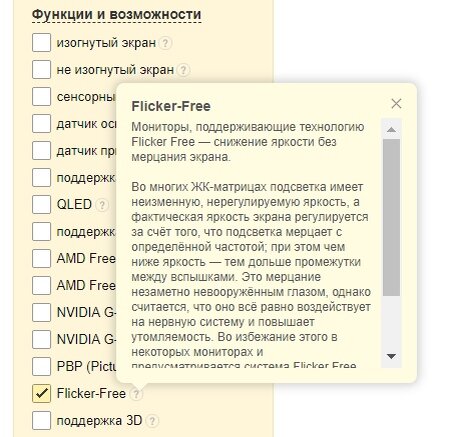Open help icon next to не изогнутый экран
456x437 pixels.
183,70
